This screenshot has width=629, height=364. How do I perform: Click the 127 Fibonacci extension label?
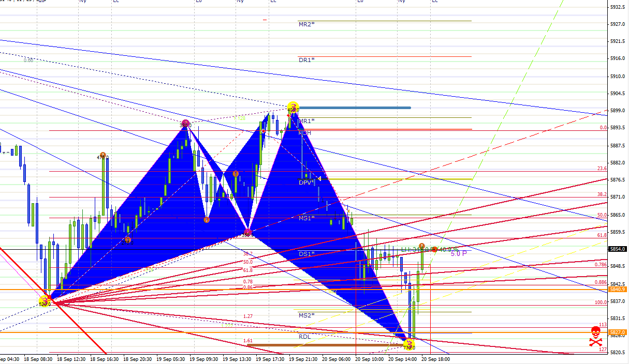tap(603, 350)
